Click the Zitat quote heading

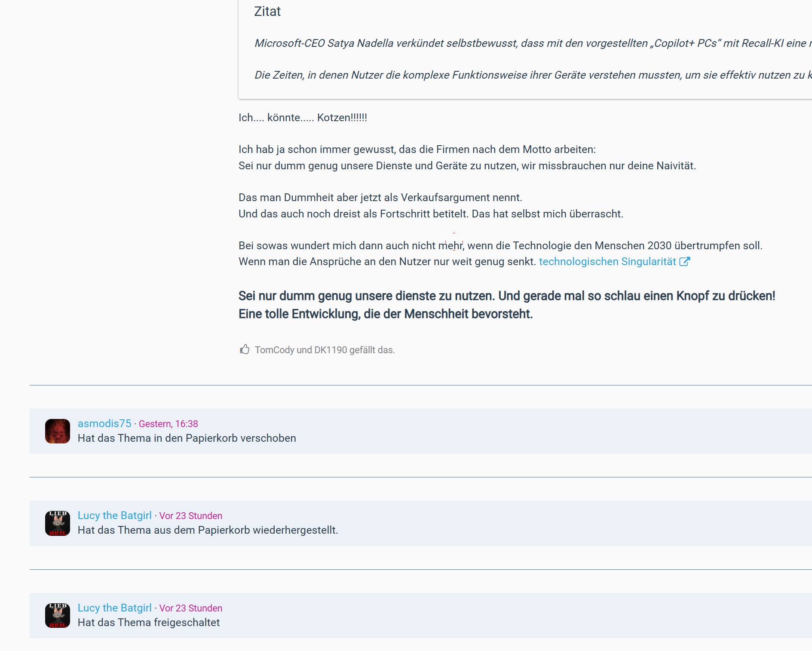tap(267, 12)
